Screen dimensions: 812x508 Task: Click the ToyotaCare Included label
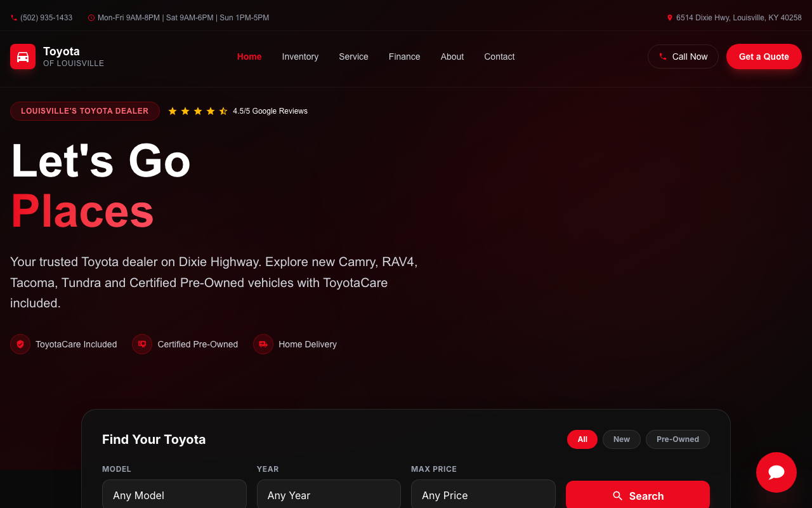76,344
